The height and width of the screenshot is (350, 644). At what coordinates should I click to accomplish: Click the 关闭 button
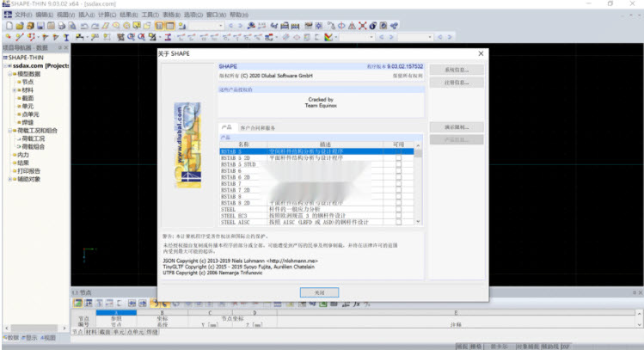click(320, 292)
